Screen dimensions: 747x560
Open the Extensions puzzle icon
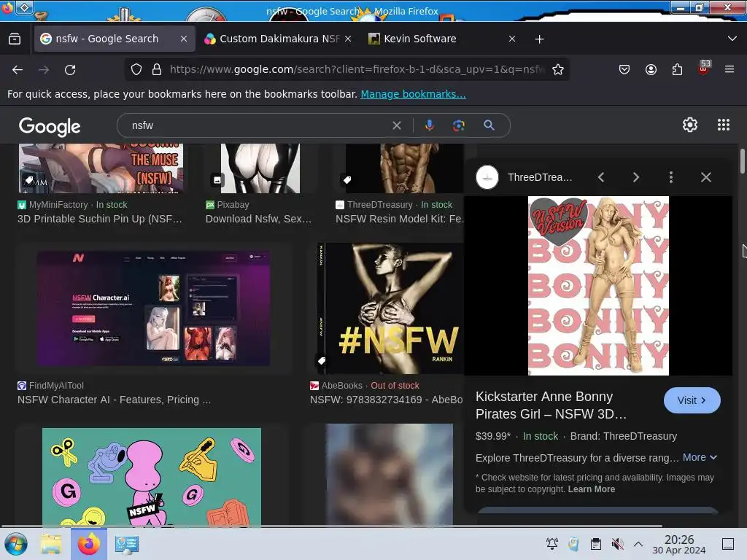[x=677, y=69]
